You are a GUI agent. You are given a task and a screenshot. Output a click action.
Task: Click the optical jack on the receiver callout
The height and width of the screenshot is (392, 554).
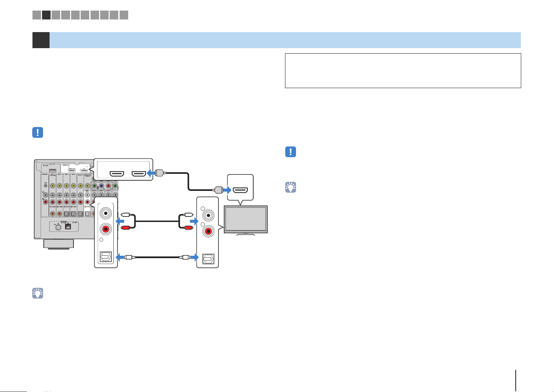click(105, 257)
